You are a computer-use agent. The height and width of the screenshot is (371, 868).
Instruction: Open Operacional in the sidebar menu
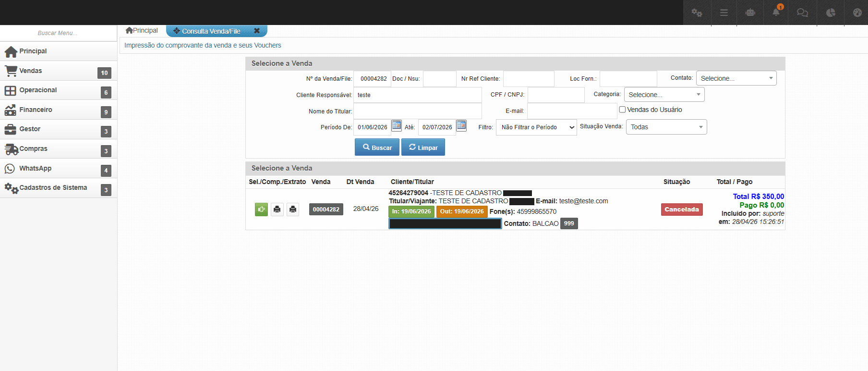(x=59, y=90)
